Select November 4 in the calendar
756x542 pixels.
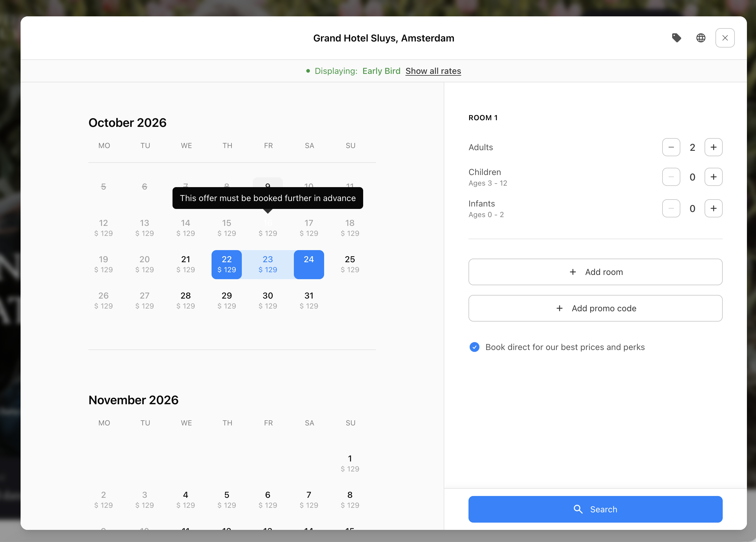click(186, 500)
